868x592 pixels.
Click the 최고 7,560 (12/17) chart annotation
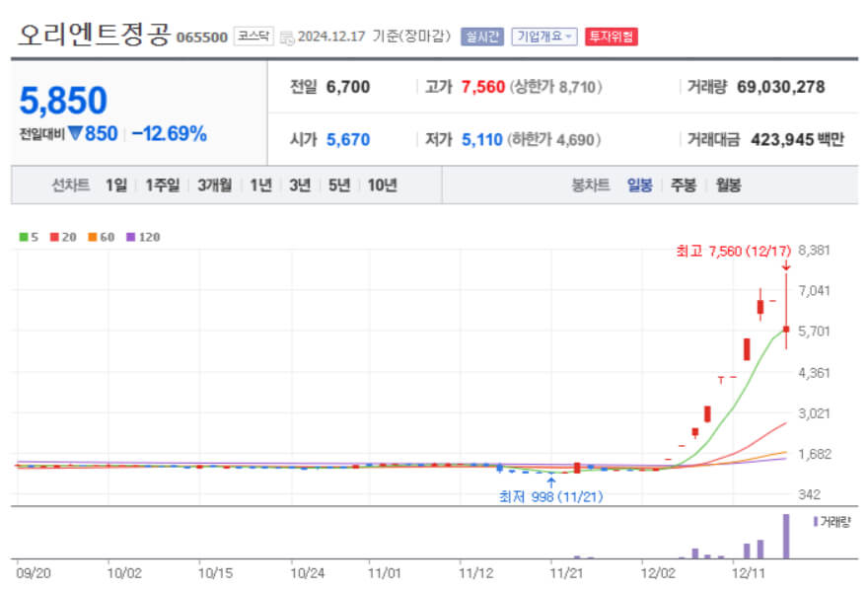pos(734,251)
